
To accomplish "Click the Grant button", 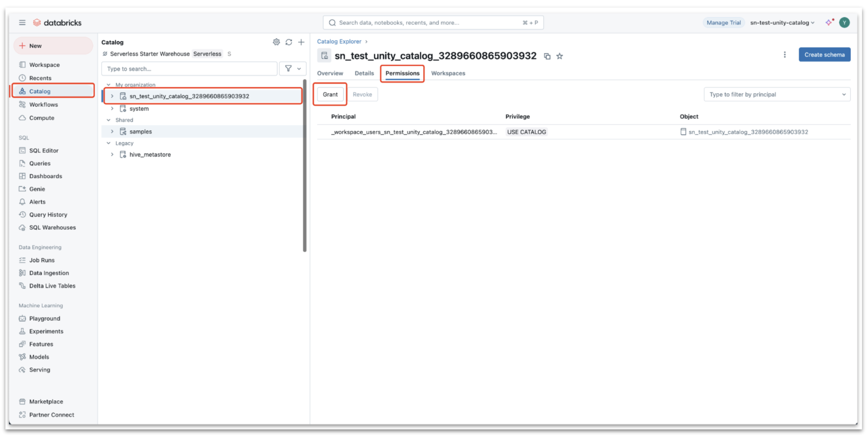I will coord(330,94).
